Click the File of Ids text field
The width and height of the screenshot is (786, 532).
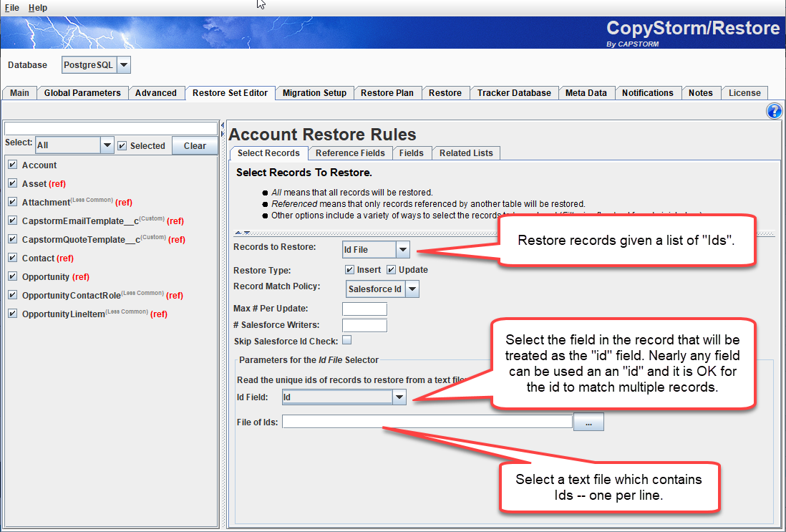click(x=427, y=422)
